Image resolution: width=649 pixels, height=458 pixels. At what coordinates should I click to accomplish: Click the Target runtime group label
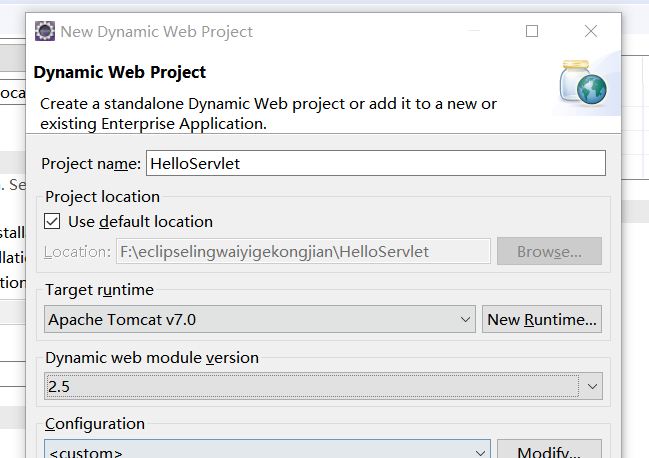coord(99,290)
